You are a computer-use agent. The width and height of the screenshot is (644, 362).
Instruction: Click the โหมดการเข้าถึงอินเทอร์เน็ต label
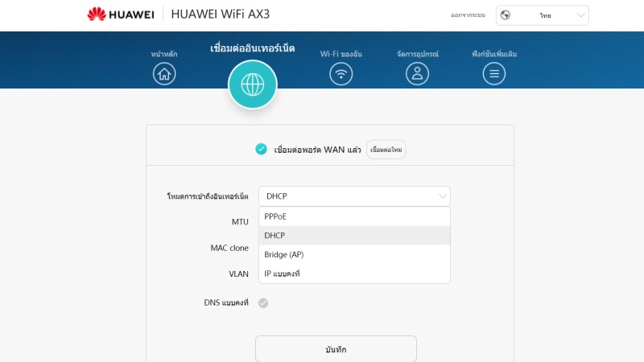(x=208, y=196)
